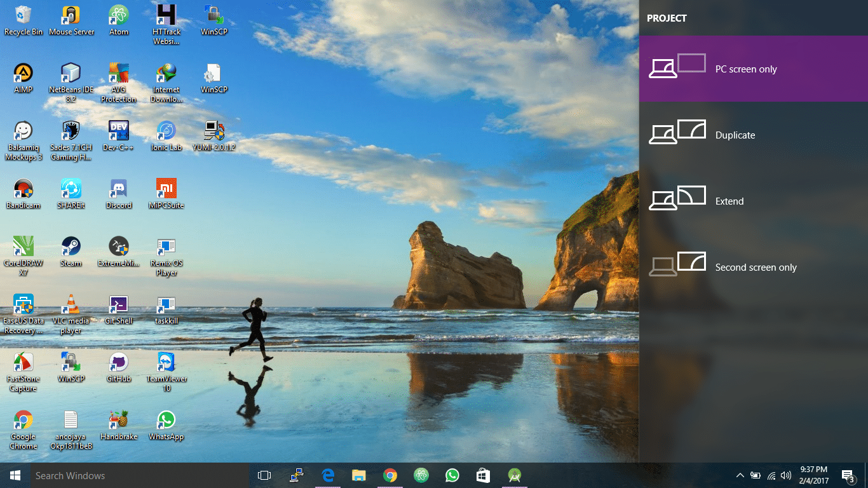Open the volume control in tray
This screenshot has height=488, width=868.
786,475
